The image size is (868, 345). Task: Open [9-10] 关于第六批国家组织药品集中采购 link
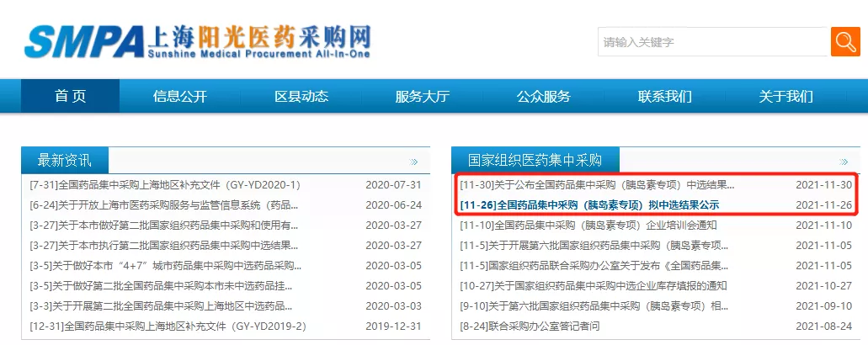click(594, 305)
